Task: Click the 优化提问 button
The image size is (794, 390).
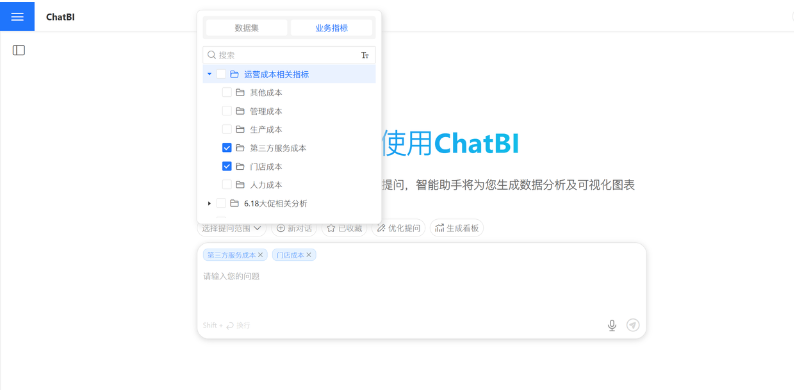Action: coord(399,228)
